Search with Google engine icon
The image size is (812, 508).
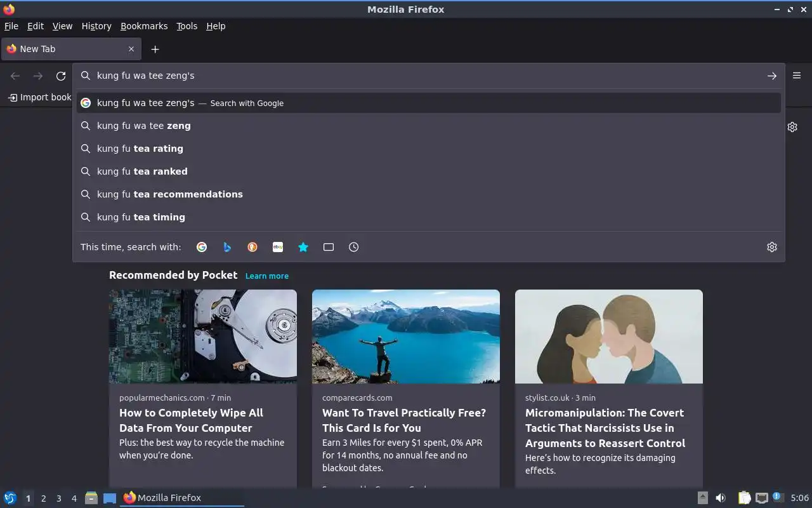(202, 247)
